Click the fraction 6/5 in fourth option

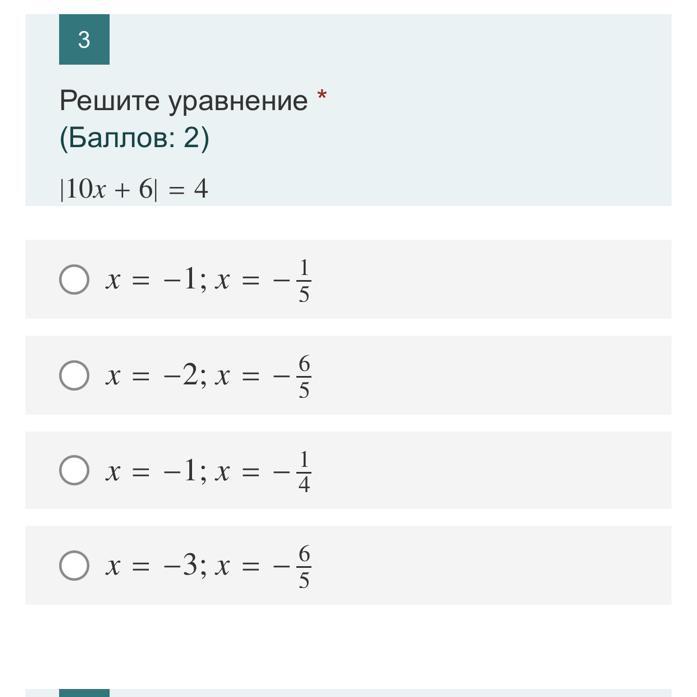[x=304, y=567]
